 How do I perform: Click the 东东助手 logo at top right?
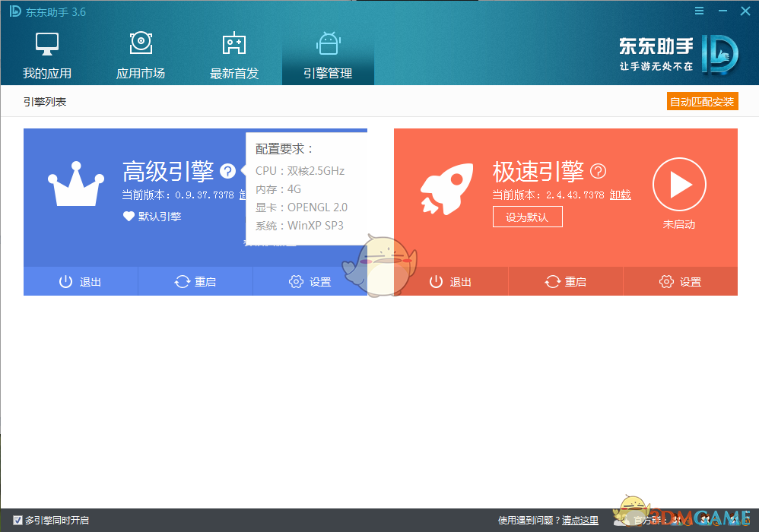coord(678,55)
